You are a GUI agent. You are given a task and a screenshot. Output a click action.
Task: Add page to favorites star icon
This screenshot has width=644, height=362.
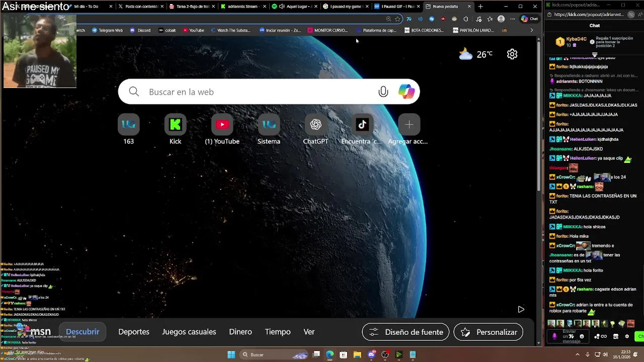coord(397,19)
